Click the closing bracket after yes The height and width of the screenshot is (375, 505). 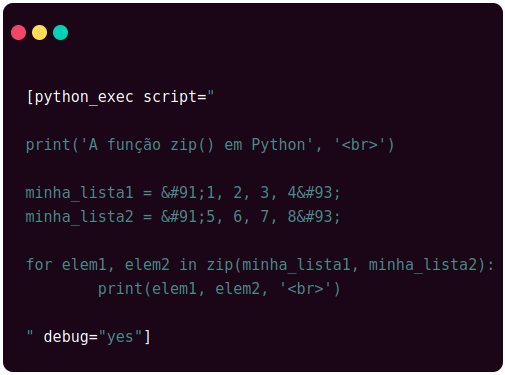[147, 337]
